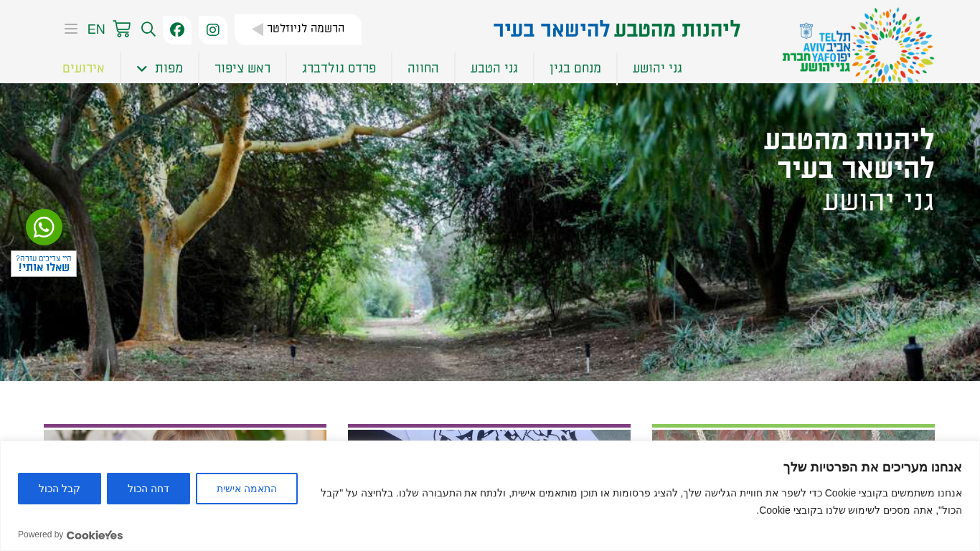
Task: Expand the מפות dropdown menu
Action: coord(161,68)
